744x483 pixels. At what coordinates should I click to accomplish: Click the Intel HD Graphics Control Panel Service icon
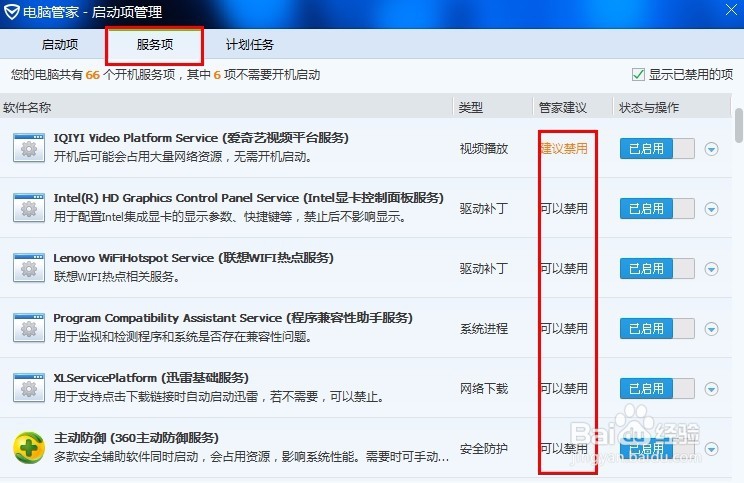tap(29, 208)
